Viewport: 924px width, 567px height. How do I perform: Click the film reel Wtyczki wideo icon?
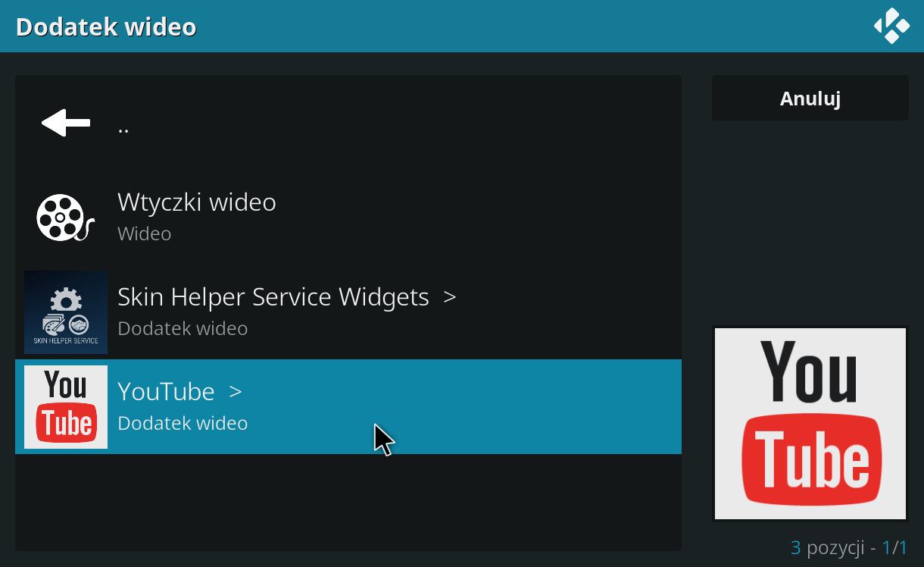click(x=65, y=218)
